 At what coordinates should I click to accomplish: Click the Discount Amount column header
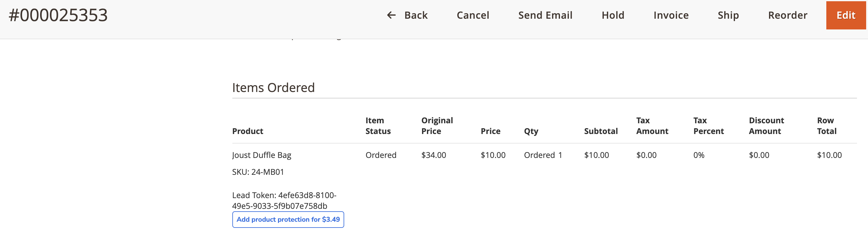point(766,126)
